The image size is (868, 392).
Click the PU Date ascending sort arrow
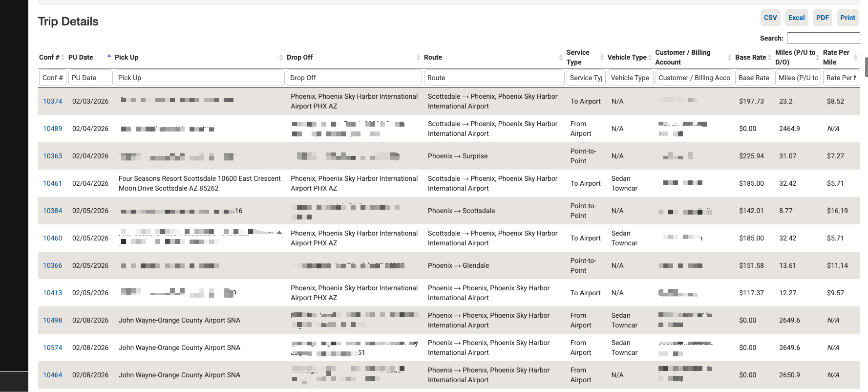pos(109,56)
